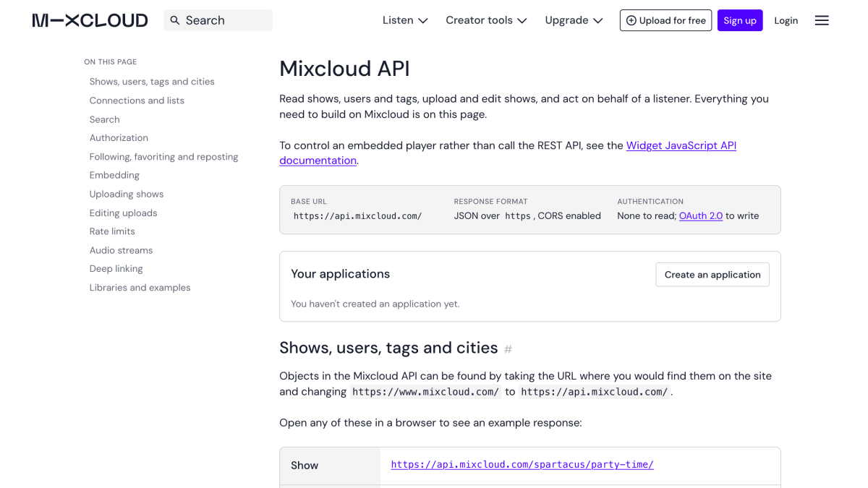Click the 'ON THIS PAGE' label

pyautogui.click(x=110, y=62)
